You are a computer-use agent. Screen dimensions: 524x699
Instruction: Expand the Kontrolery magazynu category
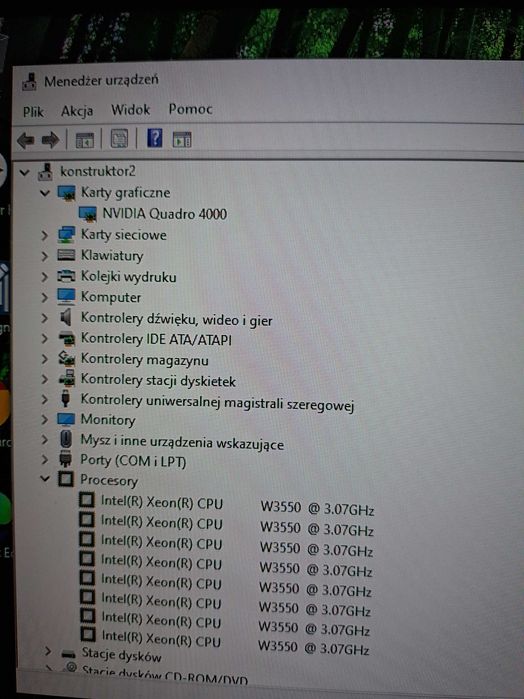[x=44, y=359]
